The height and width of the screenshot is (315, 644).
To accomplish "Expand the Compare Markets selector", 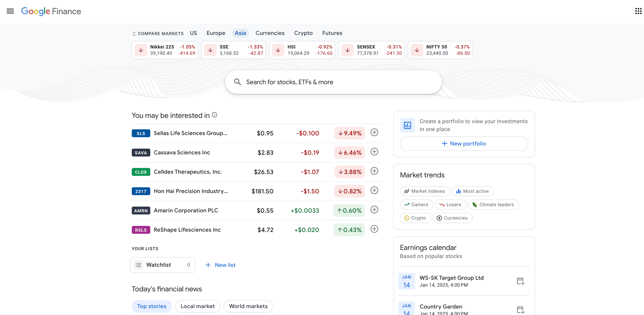I will click(x=158, y=34).
